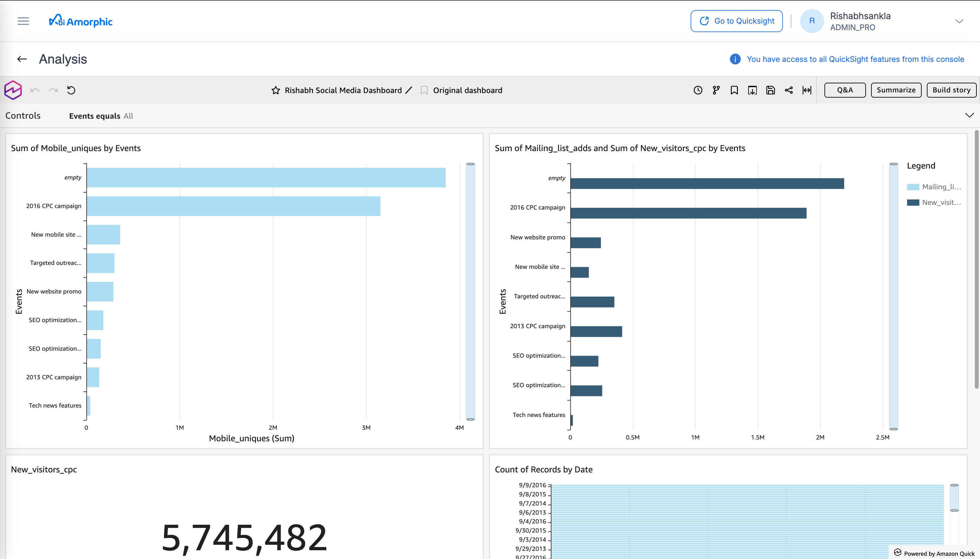This screenshot has height=559, width=980.
Task: Click the Go to Quicksight button
Action: (x=736, y=21)
